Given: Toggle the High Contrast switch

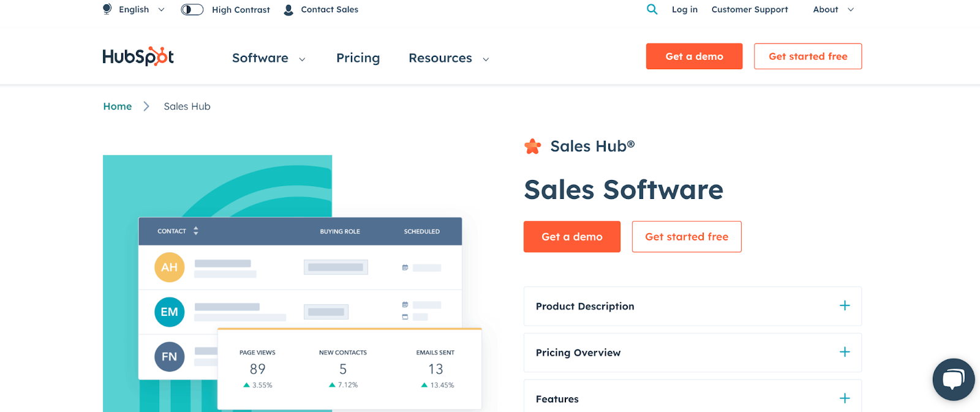Looking at the screenshot, I should (192, 9).
